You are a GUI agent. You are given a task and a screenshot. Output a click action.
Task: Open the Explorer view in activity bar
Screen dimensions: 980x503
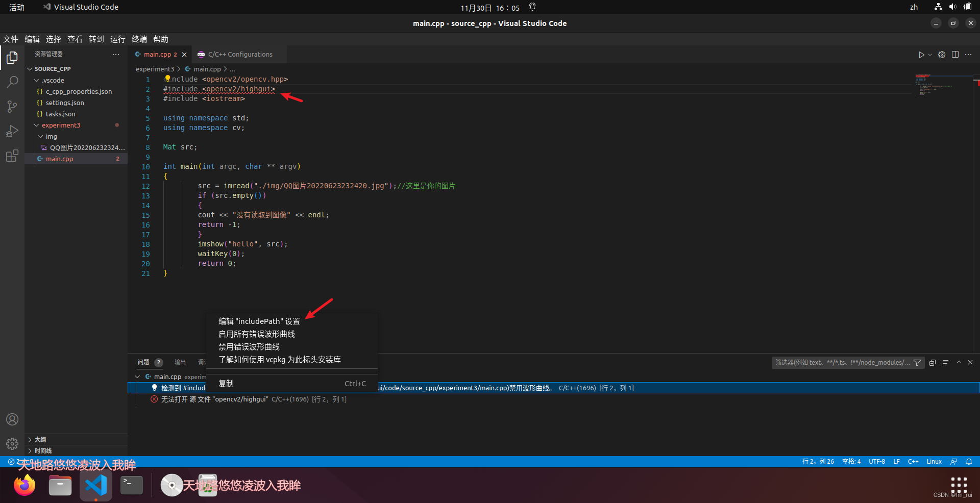tap(12, 58)
